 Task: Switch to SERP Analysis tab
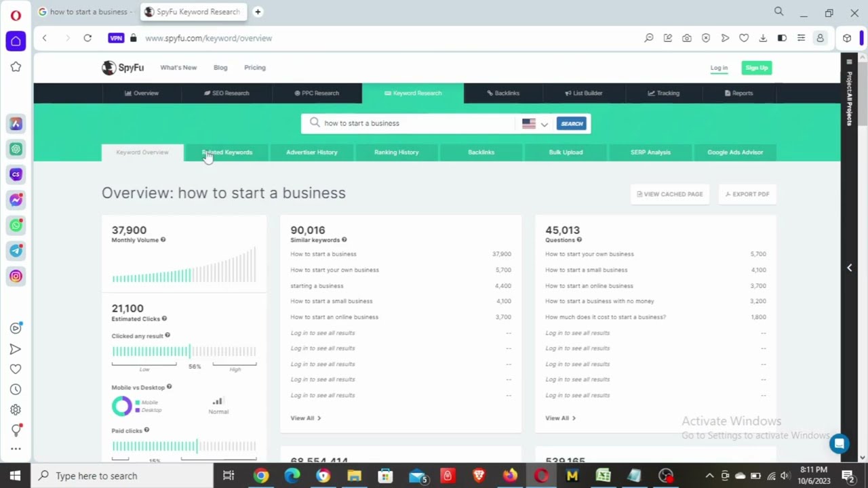click(x=650, y=152)
